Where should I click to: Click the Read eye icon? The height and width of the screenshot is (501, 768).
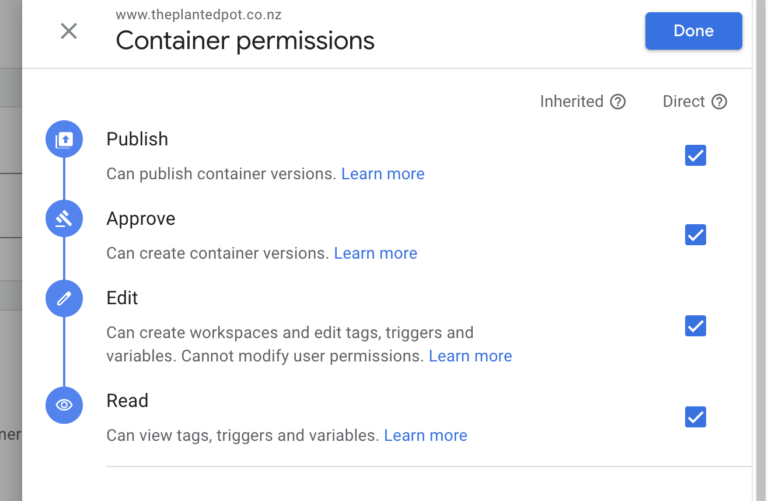[64, 405]
